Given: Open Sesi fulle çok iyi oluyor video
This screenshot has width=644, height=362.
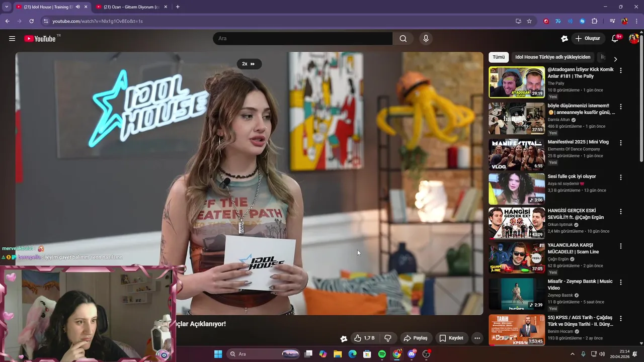Looking at the screenshot, I should point(572,176).
